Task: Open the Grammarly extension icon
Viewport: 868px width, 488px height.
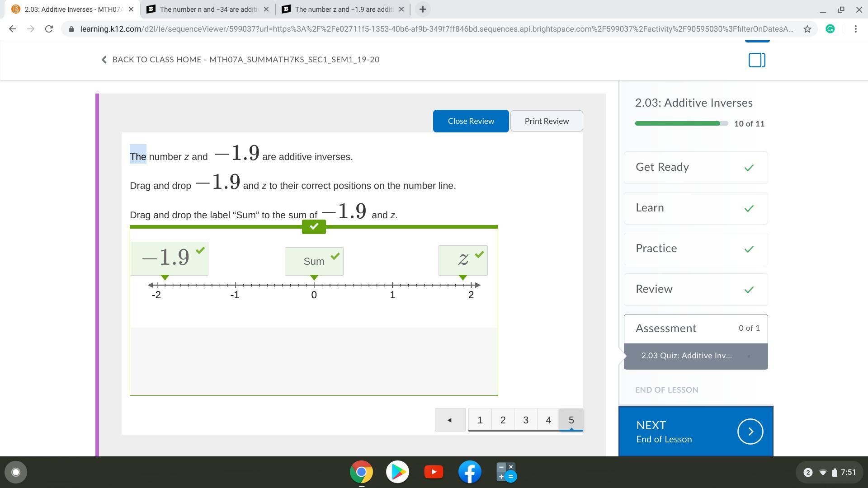Action: point(830,29)
